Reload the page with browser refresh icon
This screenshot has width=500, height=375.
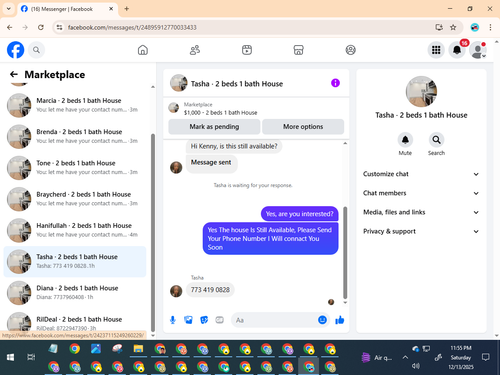(x=41, y=27)
